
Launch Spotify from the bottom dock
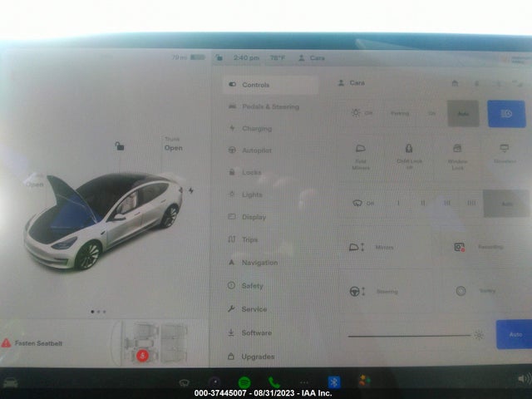[x=244, y=382]
